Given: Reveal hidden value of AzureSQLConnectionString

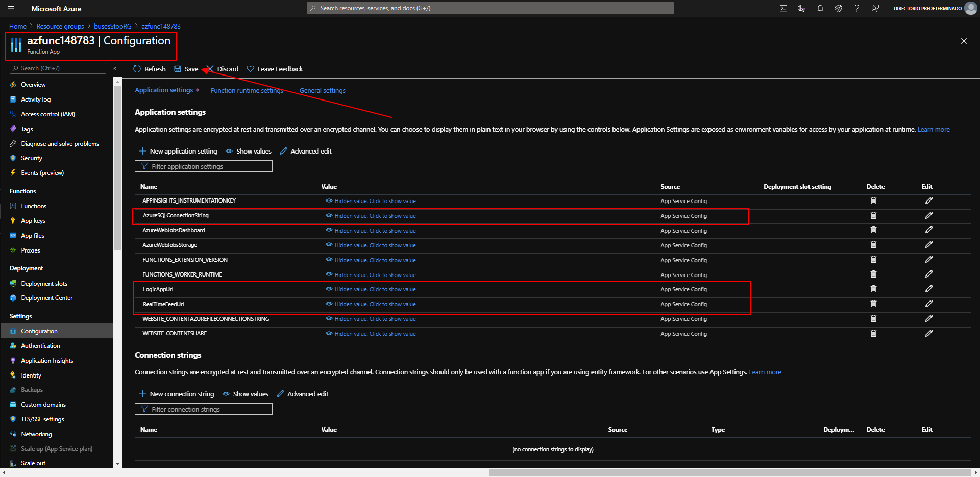Looking at the screenshot, I should pyautogui.click(x=371, y=216).
